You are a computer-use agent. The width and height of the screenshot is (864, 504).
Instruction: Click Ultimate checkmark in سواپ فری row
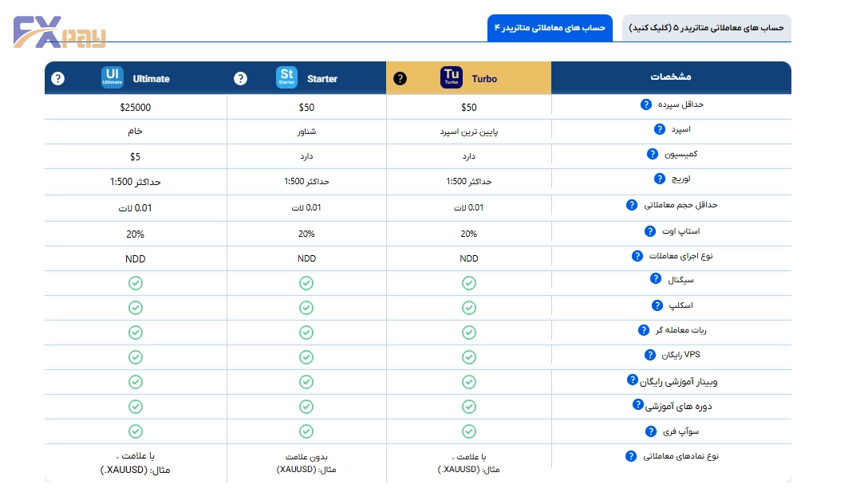point(136,431)
